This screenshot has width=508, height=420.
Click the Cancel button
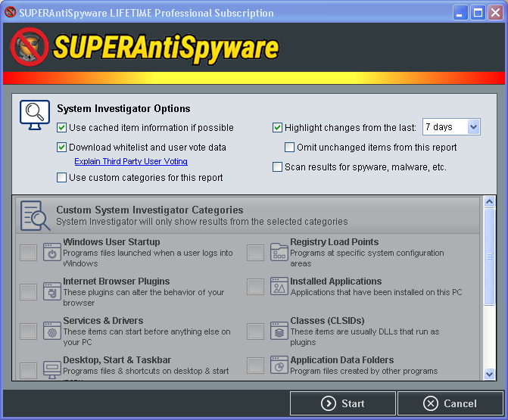[x=450, y=403]
